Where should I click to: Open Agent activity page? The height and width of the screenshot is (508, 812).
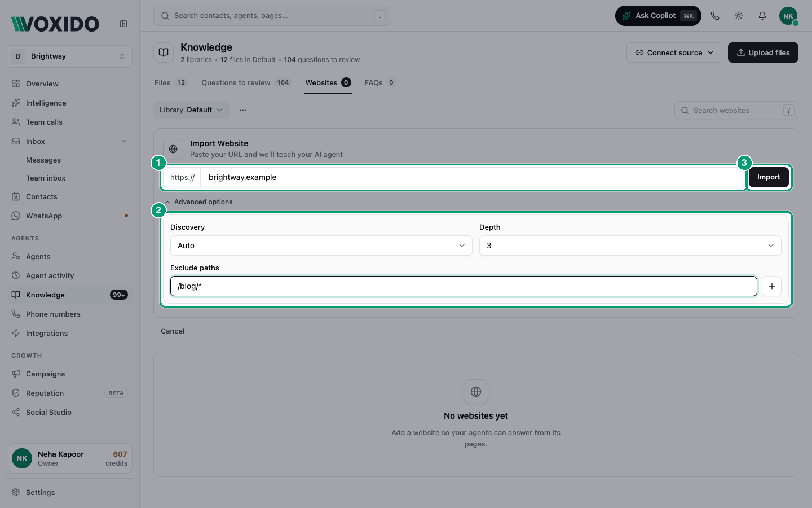70,275
